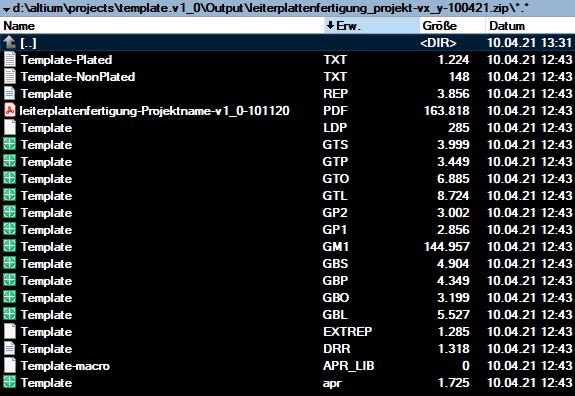Select the DRR extension cell
The width and height of the screenshot is (575, 396).
(337, 348)
